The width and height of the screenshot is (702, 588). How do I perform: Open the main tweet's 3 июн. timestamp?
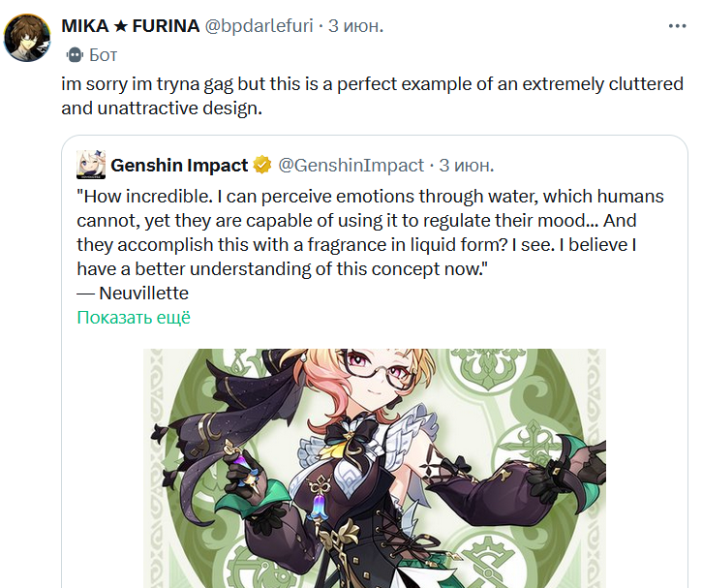click(x=356, y=26)
